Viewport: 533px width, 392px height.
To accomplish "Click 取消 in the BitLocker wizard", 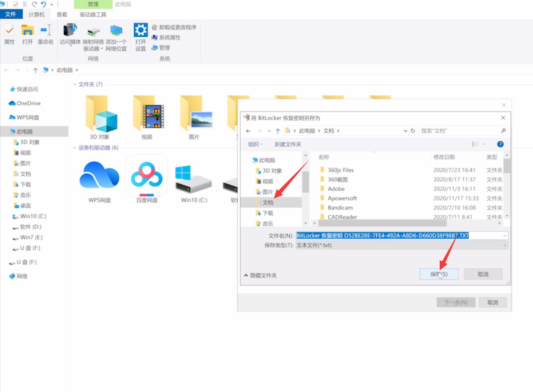I will [x=492, y=302].
